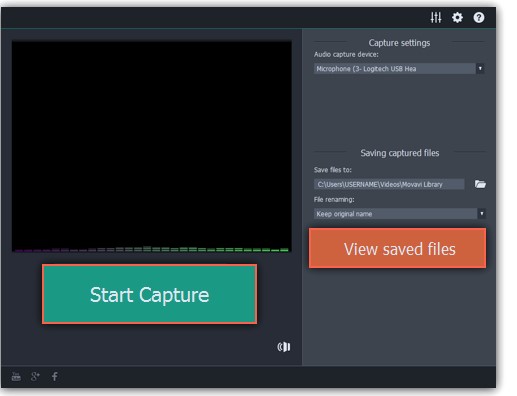Open the YouTube icon in bottom bar
Image resolution: width=517 pixels, height=396 pixels.
tap(16, 376)
